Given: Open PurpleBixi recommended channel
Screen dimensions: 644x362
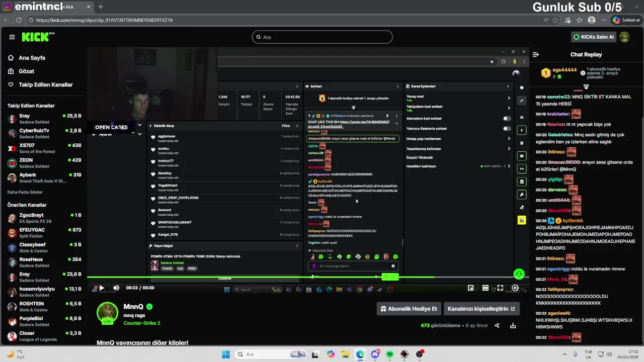Looking at the screenshot, I should pyautogui.click(x=44, y=321).
